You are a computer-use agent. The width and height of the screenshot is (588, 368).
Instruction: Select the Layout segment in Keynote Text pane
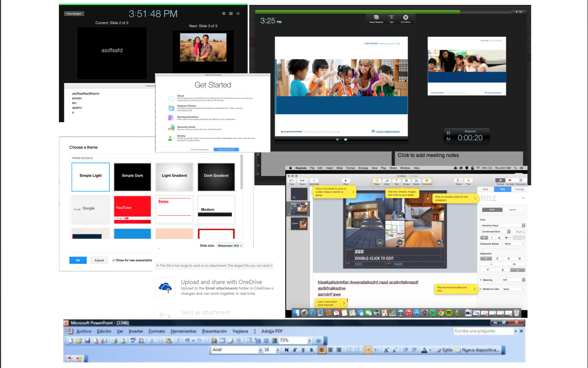(x=512, y=209)
